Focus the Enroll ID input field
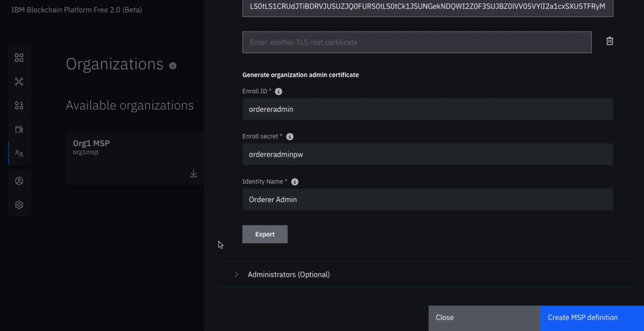 click(428, 109)
